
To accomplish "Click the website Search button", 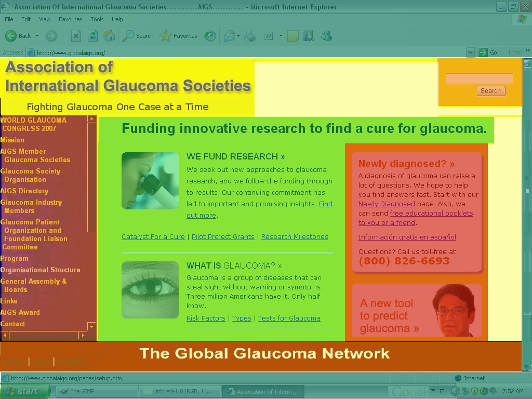I will [490, 91].
